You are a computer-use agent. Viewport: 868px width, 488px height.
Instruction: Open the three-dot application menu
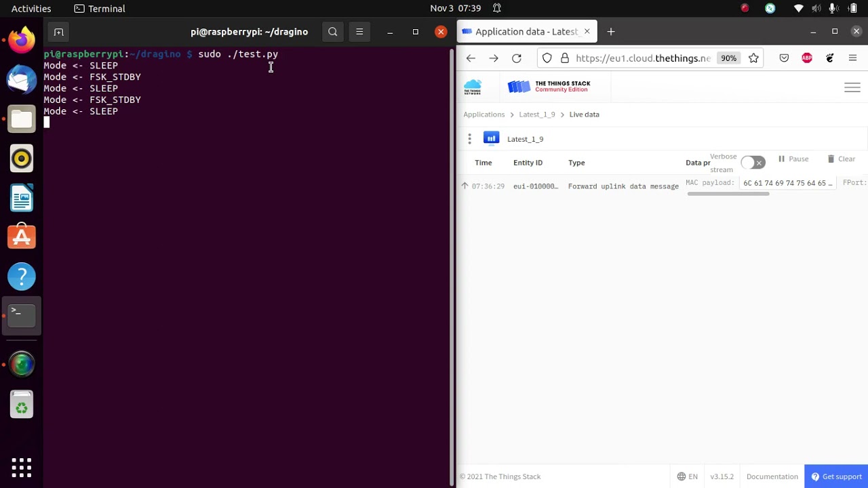(x=469, y=139)
